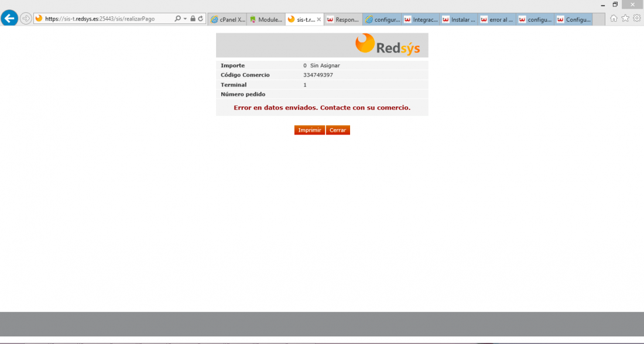
Task: Restore down the browser window
Action: point(615,5)
